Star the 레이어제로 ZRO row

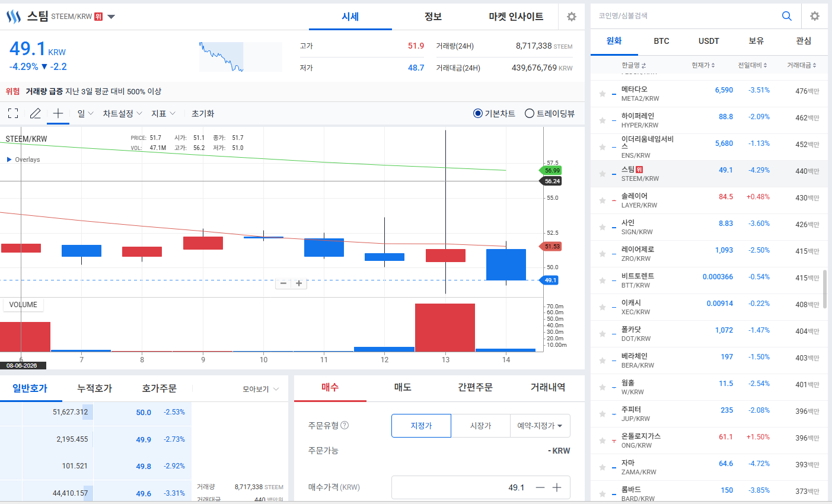[x=603, y=254]
